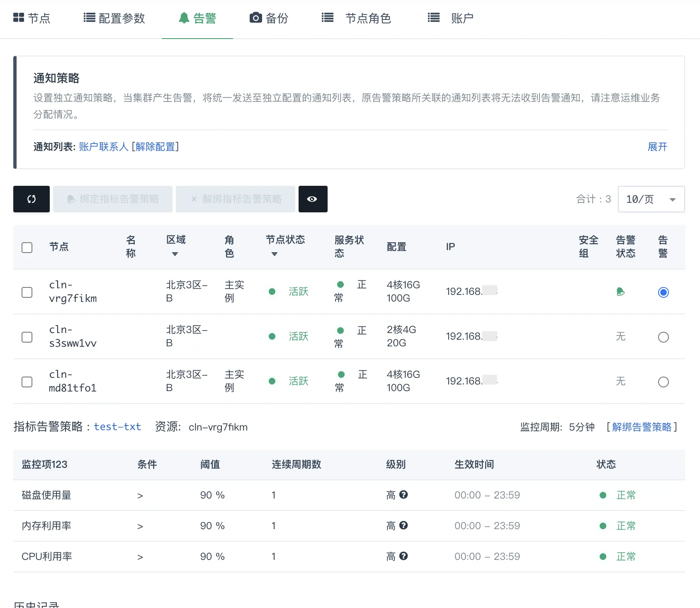The width and height of the screenshot is (700, 608).
Task: Click the 解除配置 link
Action: pos(155,146)
